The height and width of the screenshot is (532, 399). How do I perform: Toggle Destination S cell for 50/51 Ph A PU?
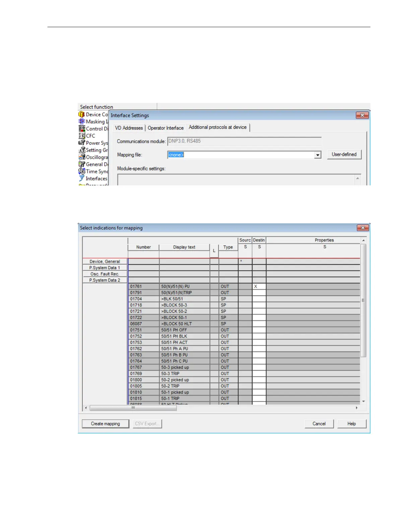point(259,349)
